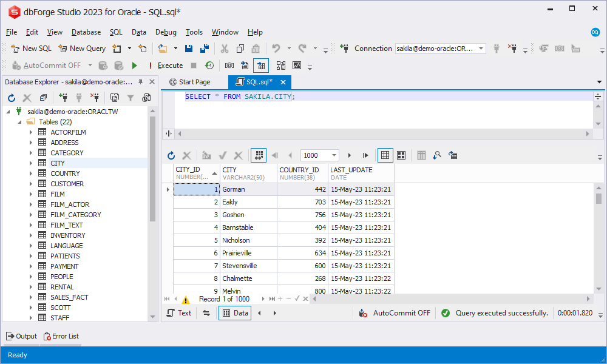Click the find binoculars icon in grid toolbar
The height and width of the screenshot is (364, 607).
pos(437,155)
